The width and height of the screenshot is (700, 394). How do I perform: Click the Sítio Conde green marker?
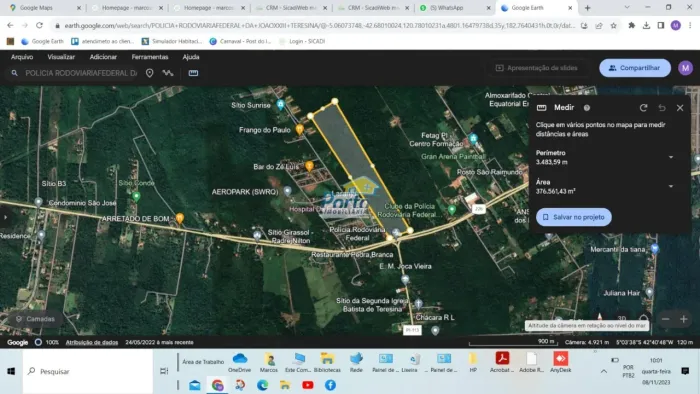[x=137, y=196]
